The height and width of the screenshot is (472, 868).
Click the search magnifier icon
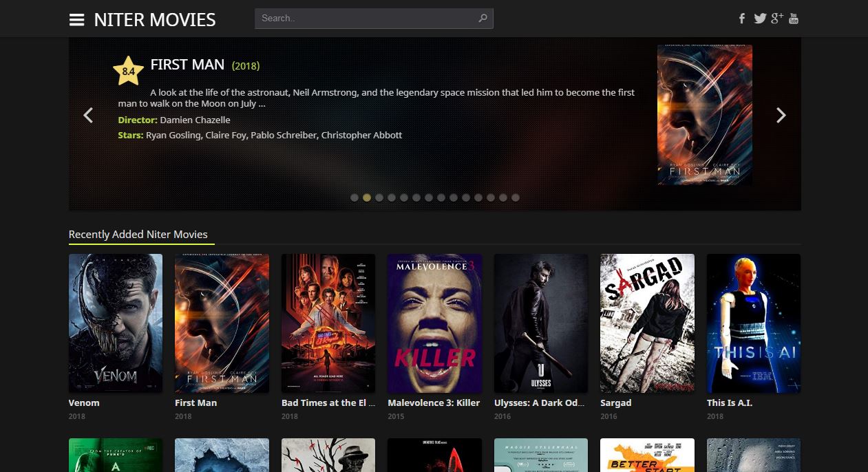(x=483, y=19)
